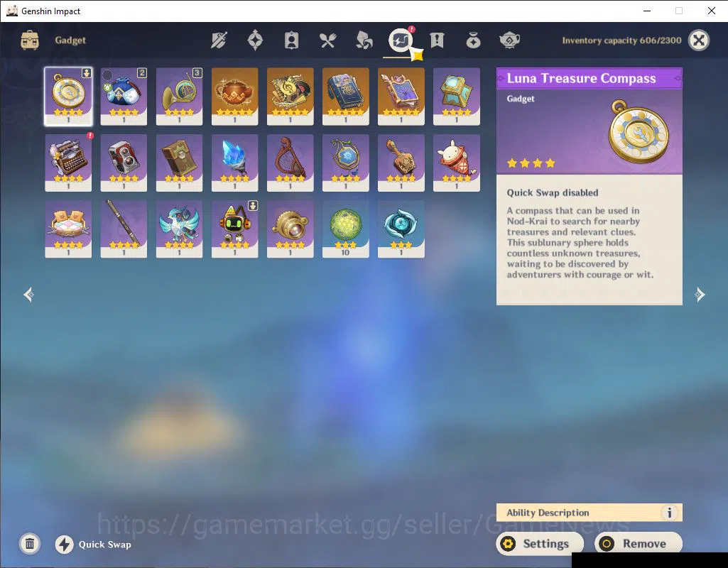Select the green sphere gadget with quantity 10
Image resolution: width=728 pixels, height=568 pixels.
click(345, 229)
